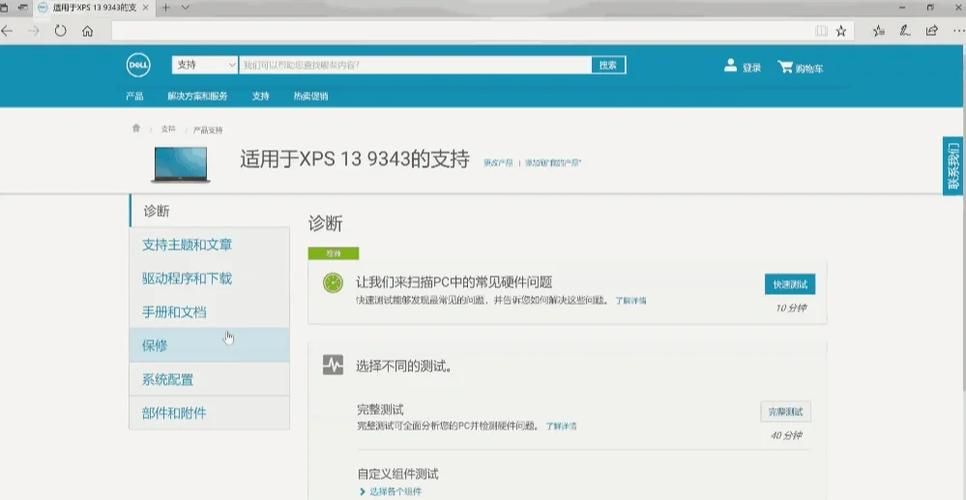
Task: Click the 40 分钟 duration text
Action: point(786,435)
